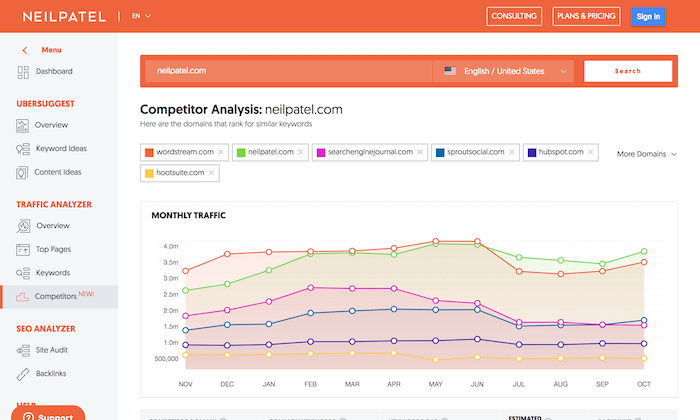Click the Keyword Ideas lightbulb icon
Screen dimensions: 700x420
23,149
